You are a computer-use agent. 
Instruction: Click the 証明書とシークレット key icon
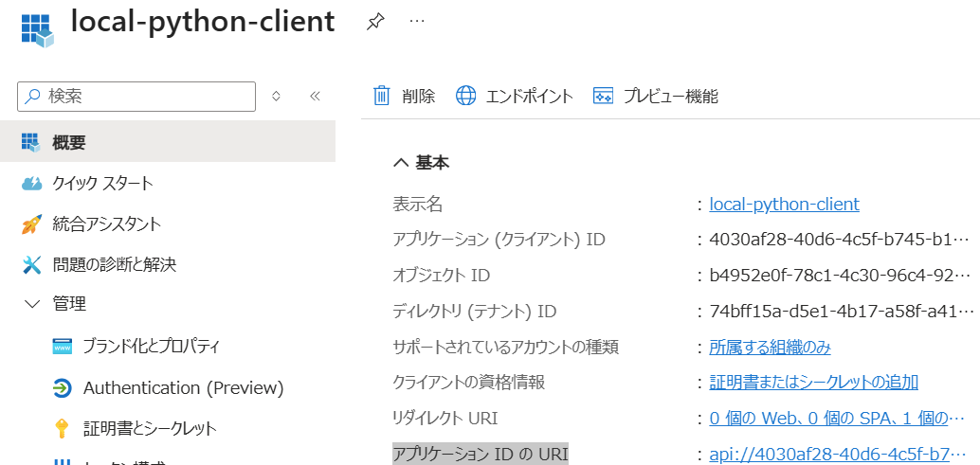click(62, 429)
